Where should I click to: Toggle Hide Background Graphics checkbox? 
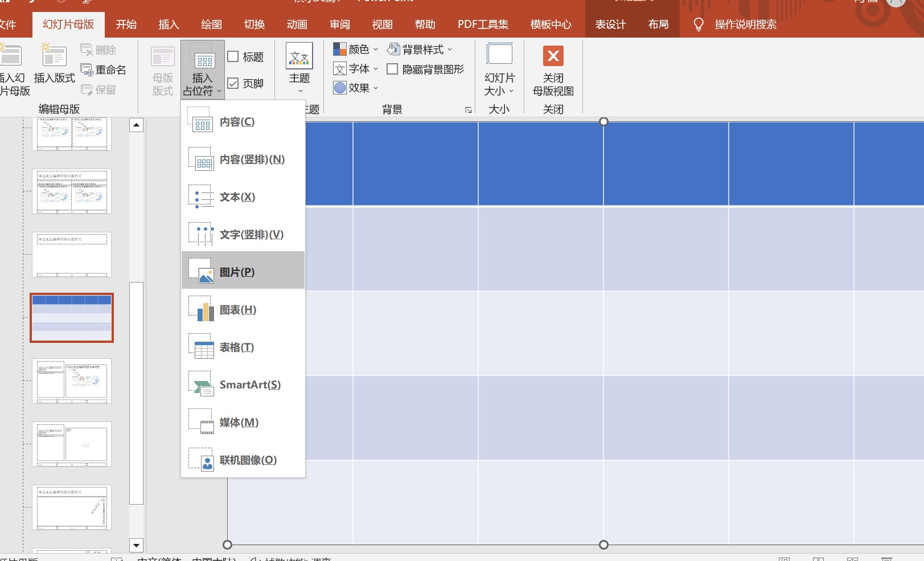[392, 69]
